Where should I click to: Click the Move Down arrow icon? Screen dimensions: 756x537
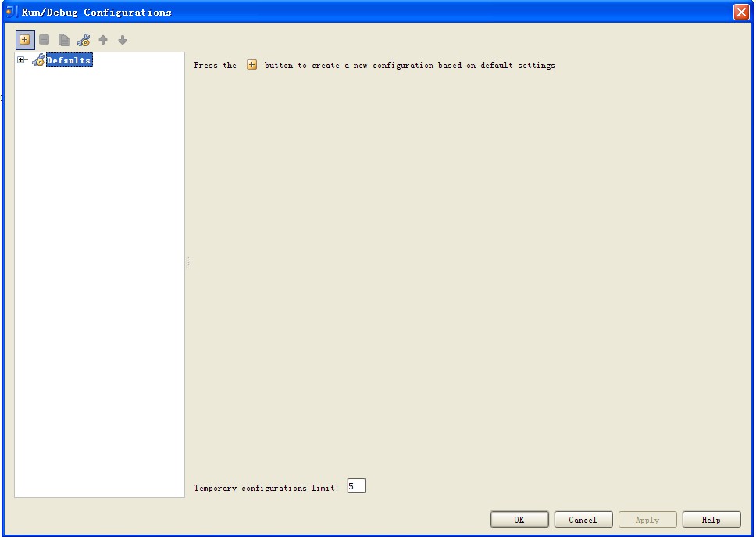tap(123, 39)
